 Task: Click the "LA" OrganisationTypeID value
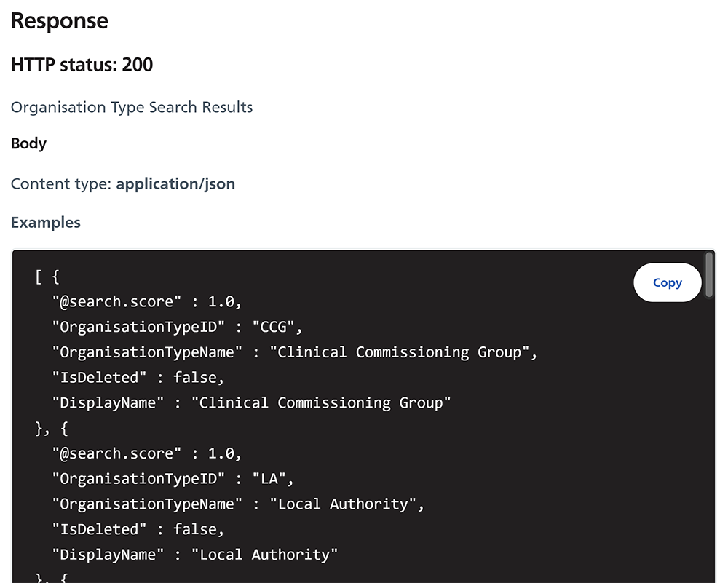[x=272, y=478]
